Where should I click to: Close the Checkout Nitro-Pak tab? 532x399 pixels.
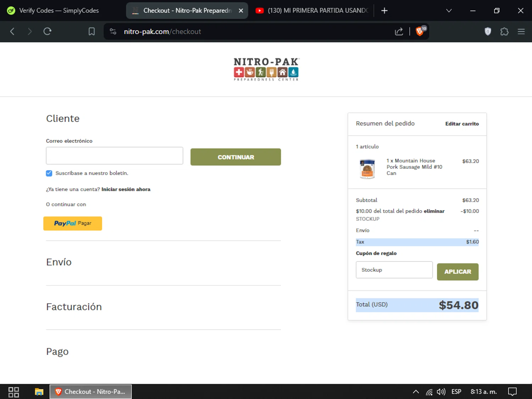[241, 11]
